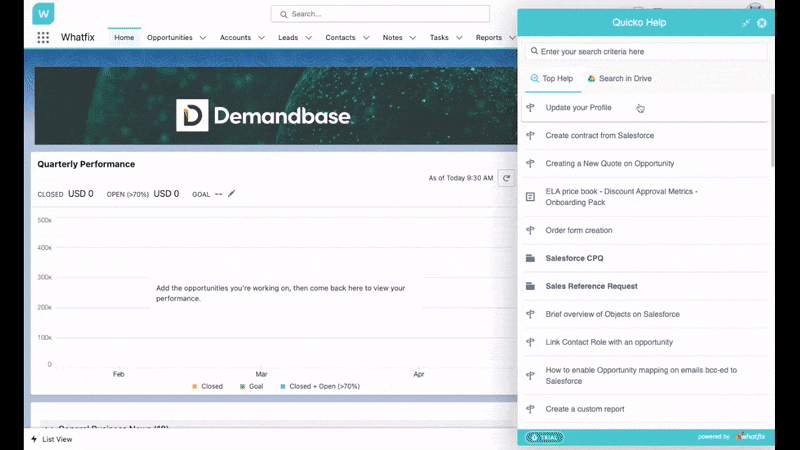Click the Demandbase banner image

click(276, 106)
